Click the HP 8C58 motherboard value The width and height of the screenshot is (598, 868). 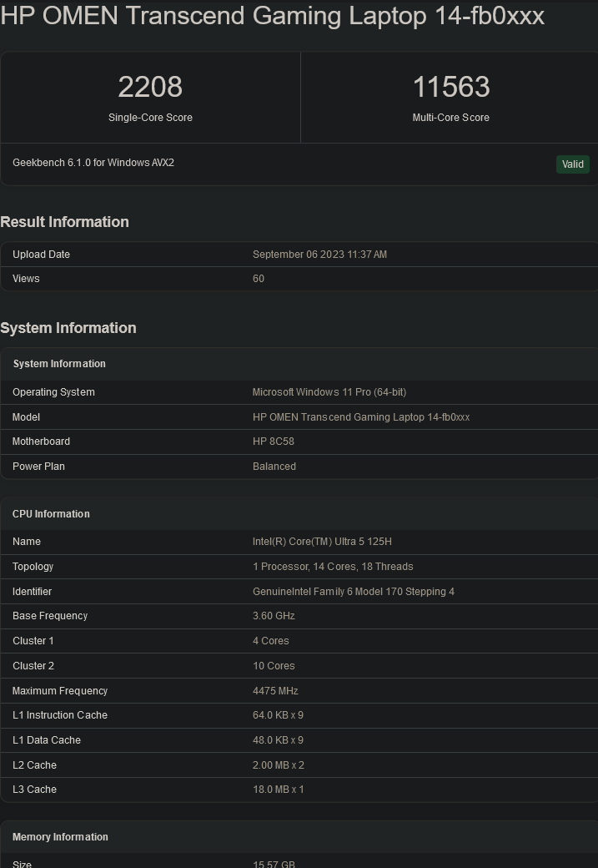click(x=274, y=442)
